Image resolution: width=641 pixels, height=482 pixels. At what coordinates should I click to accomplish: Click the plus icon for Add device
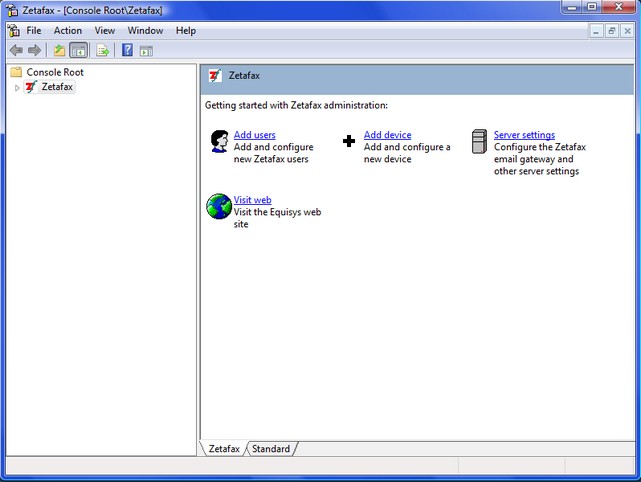(349, 141)
